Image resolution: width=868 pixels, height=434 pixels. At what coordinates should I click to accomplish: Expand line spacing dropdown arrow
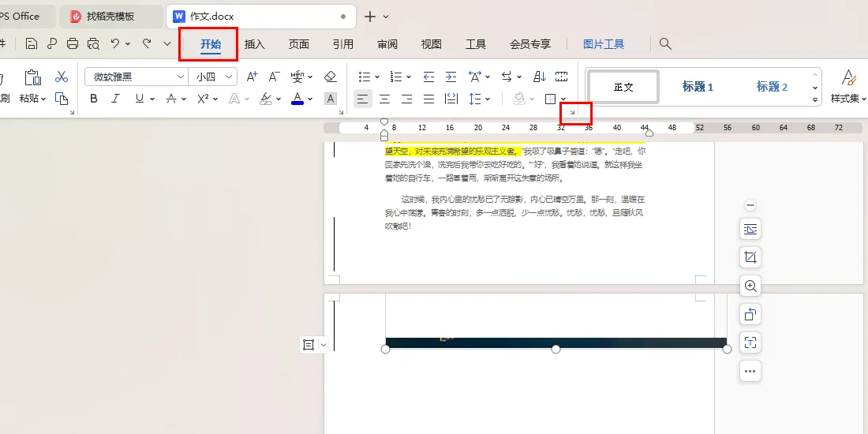click(488, 99)
